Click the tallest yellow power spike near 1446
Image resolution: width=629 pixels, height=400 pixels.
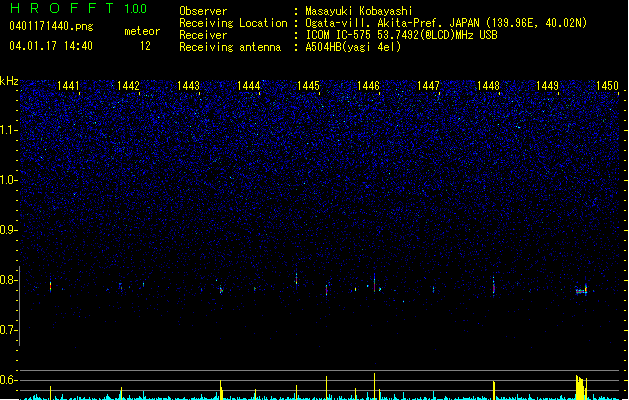point(374,386)
